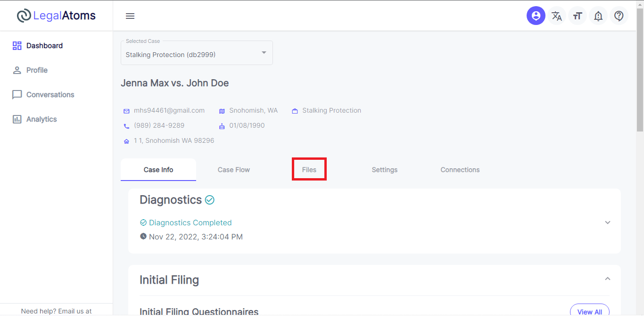
Task: Click the home icon beside the address
Action: tap(126, 141)
